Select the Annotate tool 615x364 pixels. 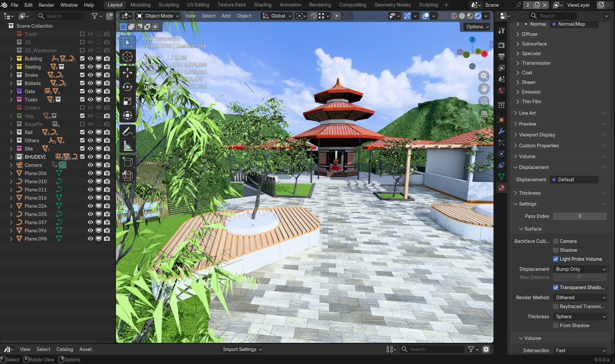click(127, 130)
